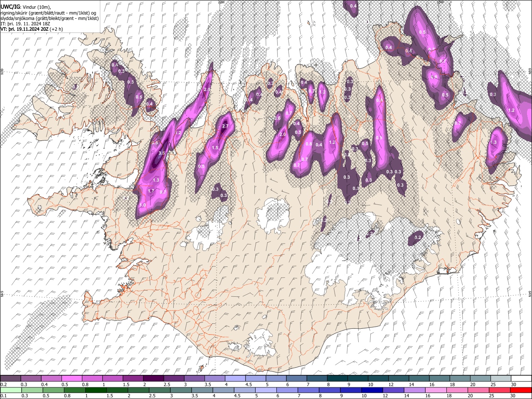Click the initial time text 'IT: þri. 19. 11. 2024 18Z'
The height and width of the screenshot is (399, 532).
pos(26,24)
